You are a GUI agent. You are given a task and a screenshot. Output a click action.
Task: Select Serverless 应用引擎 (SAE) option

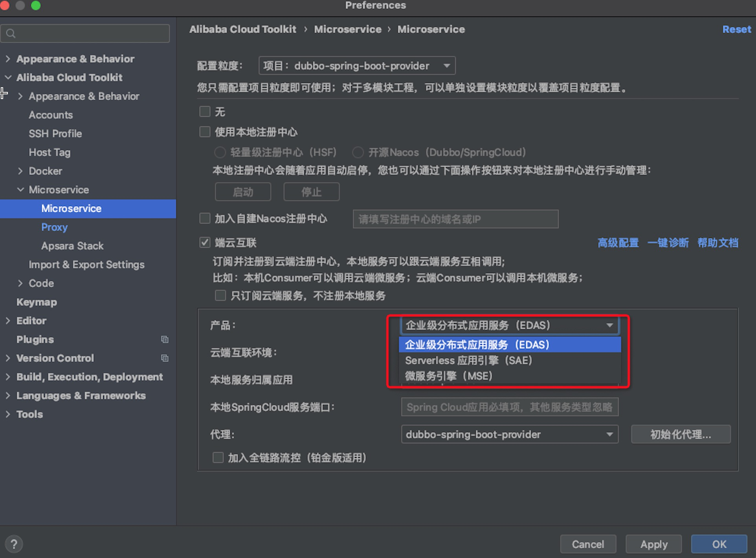(x=468, y=360)
